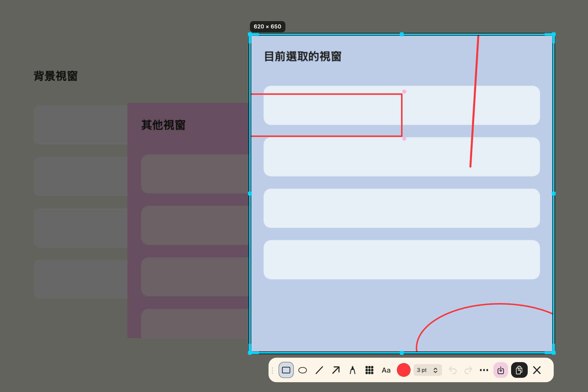Click the top-center selection edge handle
The width and height of the screenshot is (588, 392).
(x=402, y=34)
